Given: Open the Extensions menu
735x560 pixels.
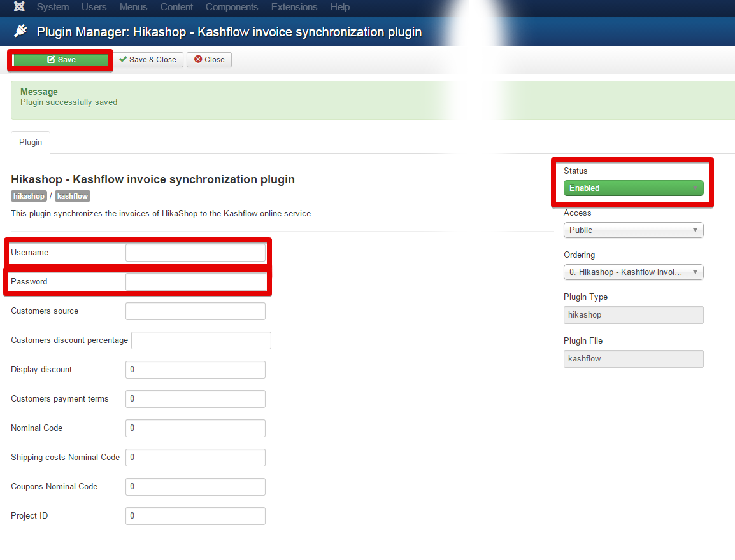Looking at the screenshot, I should 294,7.
